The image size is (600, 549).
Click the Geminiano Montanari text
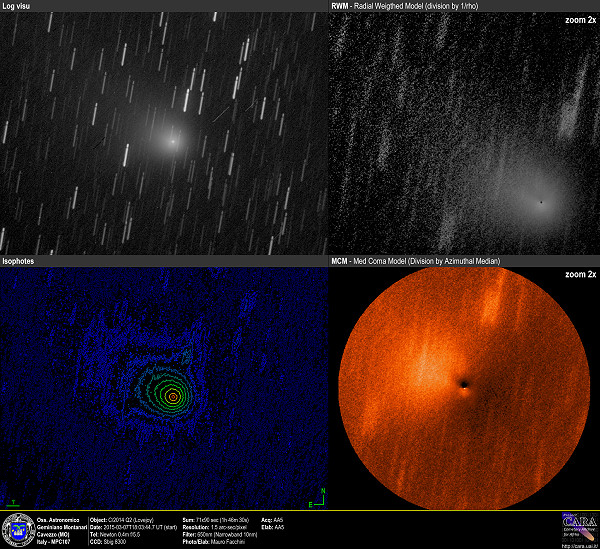[x=62, y=527]
